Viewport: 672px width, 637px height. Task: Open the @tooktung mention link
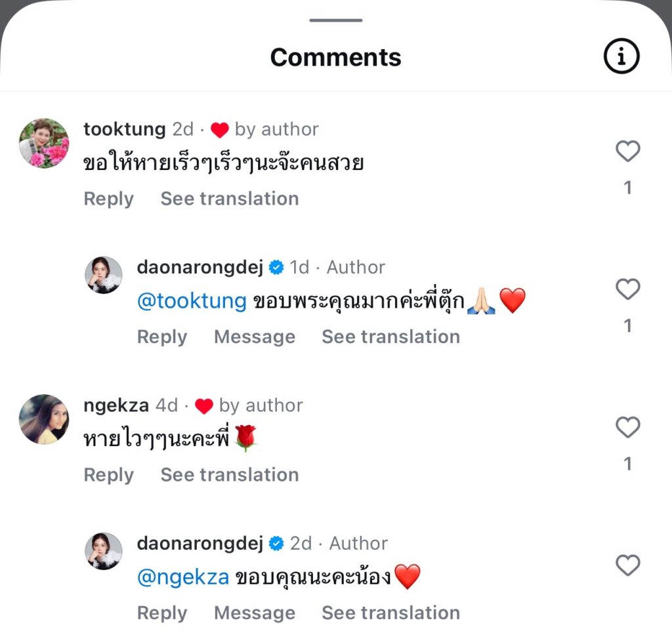(192, 302)
